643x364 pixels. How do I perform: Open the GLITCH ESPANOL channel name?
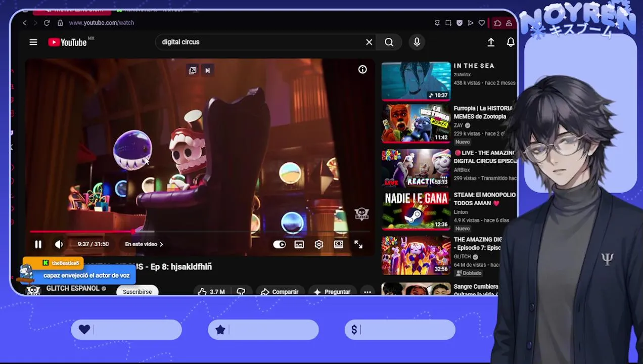[x=73, y=288]
